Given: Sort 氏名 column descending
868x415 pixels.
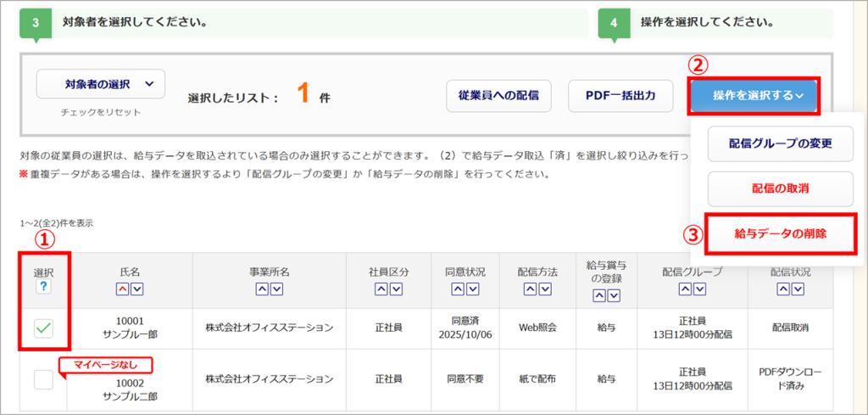Looking at the screenshot, I should click(137, 290).
